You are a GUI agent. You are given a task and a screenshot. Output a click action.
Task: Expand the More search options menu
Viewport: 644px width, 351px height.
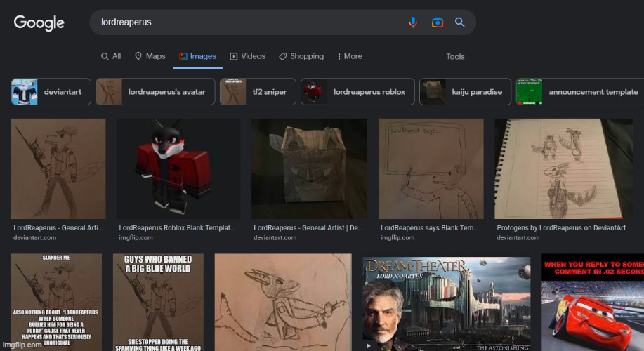(350, 56)
